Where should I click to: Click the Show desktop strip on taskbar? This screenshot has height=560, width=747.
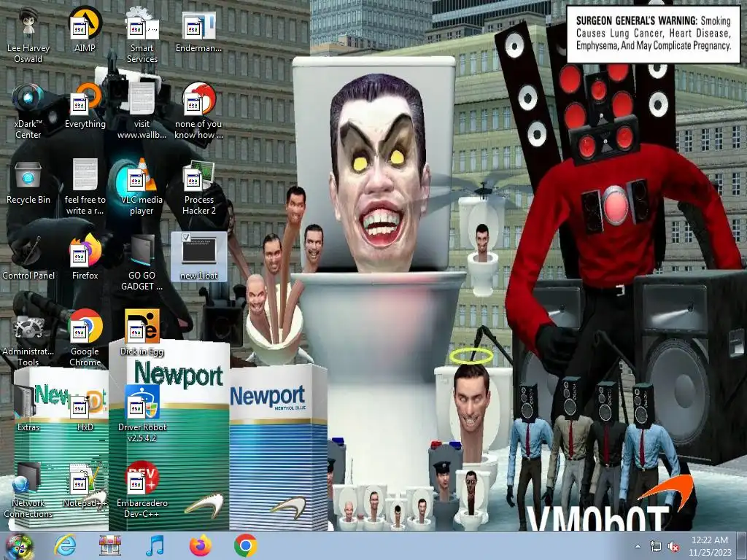click(743, 546)
